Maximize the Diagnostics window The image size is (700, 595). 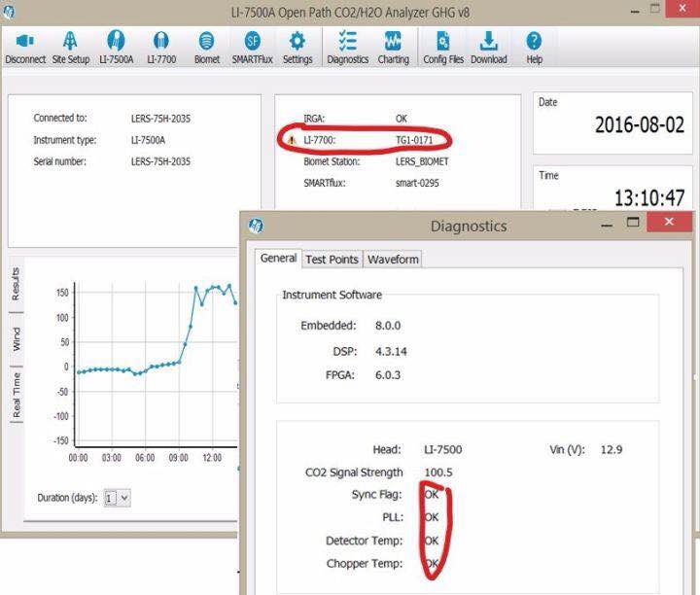click(x=633, y=222)
